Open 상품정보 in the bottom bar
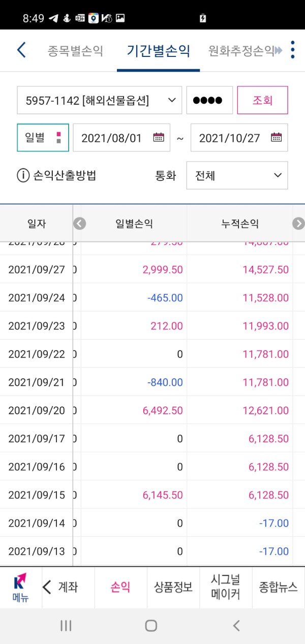Image resolution: width=305 pixels, height=644 pixels. click(x=173, y=588)
